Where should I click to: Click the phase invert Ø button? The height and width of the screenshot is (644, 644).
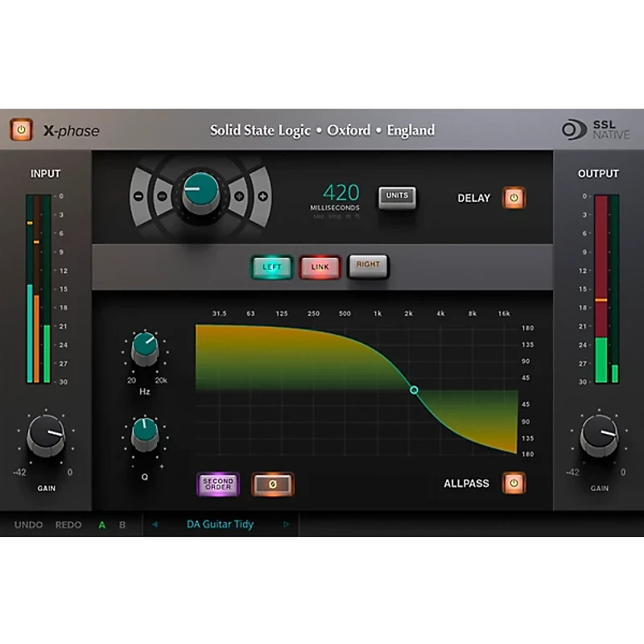coord(273,484)
